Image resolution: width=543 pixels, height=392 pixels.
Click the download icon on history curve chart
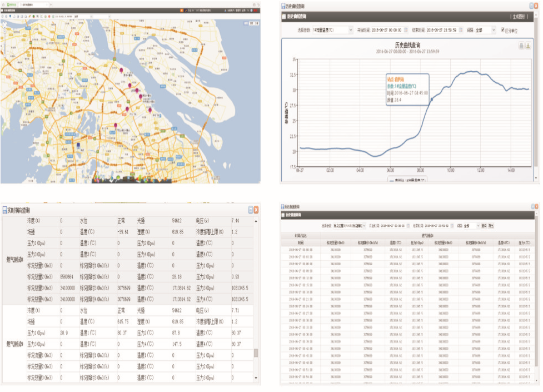click(x=528, y=46)
